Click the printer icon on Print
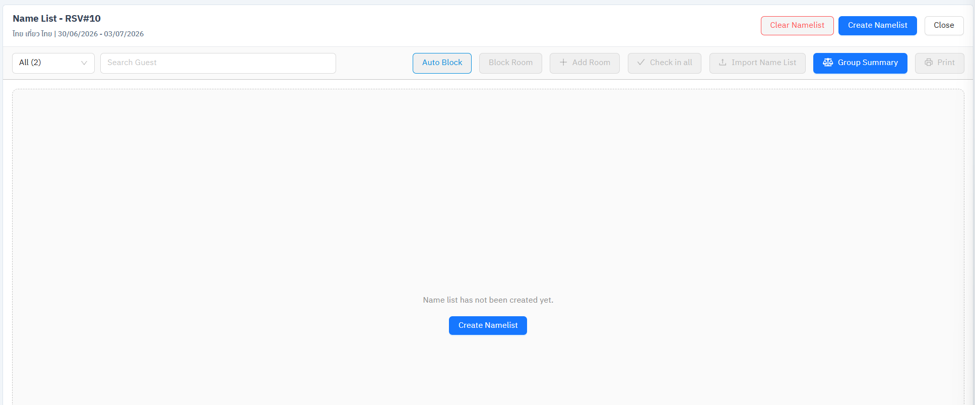The width and height of the screenshot is (975, 405). click(x=929, y=63)
